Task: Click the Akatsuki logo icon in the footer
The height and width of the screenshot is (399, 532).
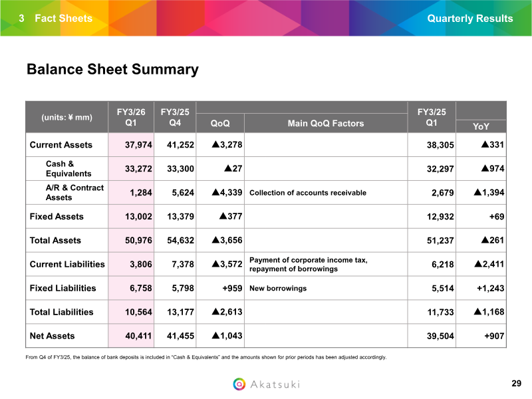Action: click(x=239, y=384)
